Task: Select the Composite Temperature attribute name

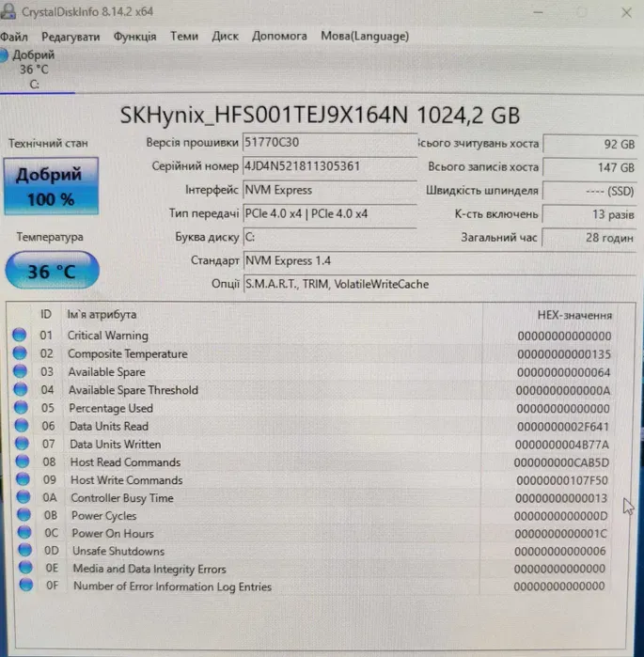Action: click(127, 353)
